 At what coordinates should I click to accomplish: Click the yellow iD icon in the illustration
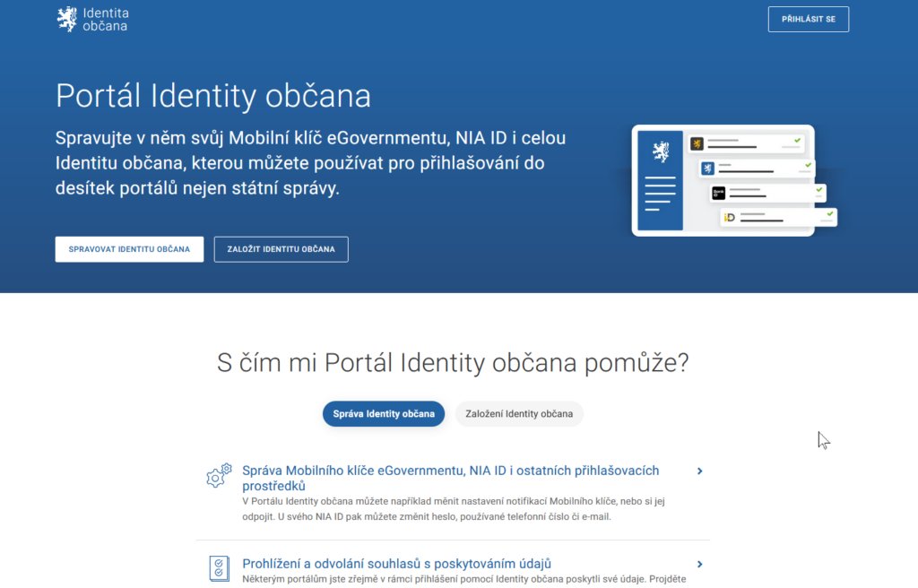pos(730,217)
